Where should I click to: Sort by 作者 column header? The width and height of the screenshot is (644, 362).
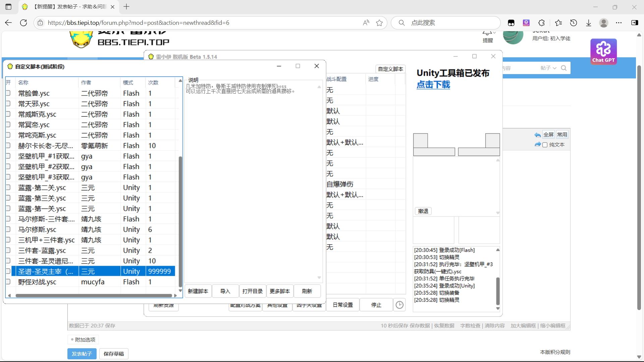[100, 82]
